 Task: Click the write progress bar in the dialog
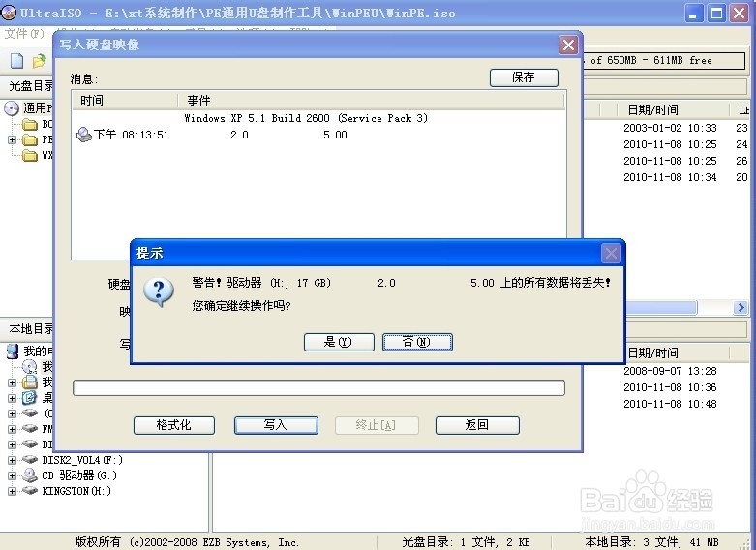tap(318, 388)
